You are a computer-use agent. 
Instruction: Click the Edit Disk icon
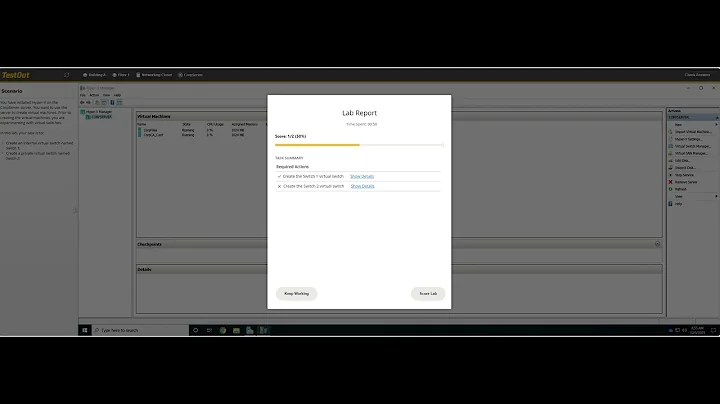click(x=670, y=161)
